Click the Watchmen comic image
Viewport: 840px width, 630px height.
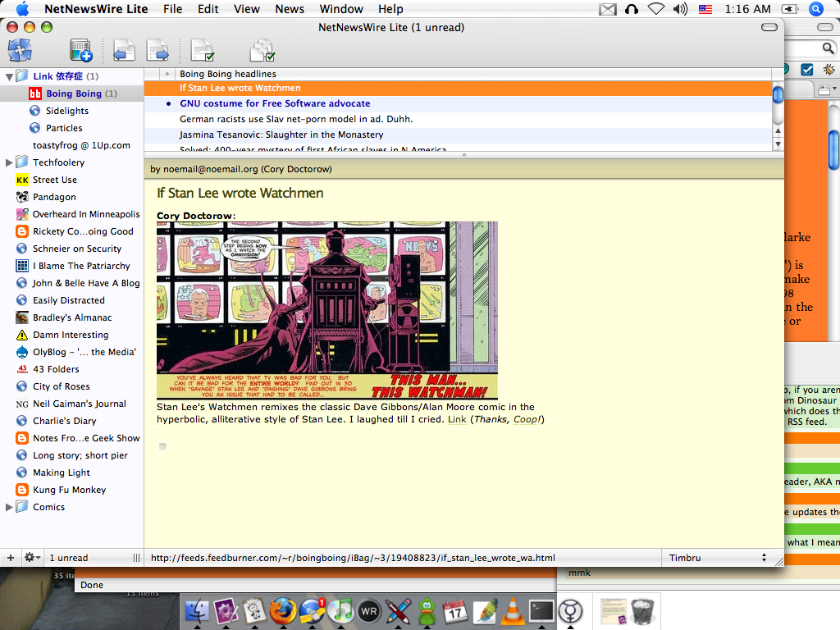pyautogui.click(x=327, y=311)
